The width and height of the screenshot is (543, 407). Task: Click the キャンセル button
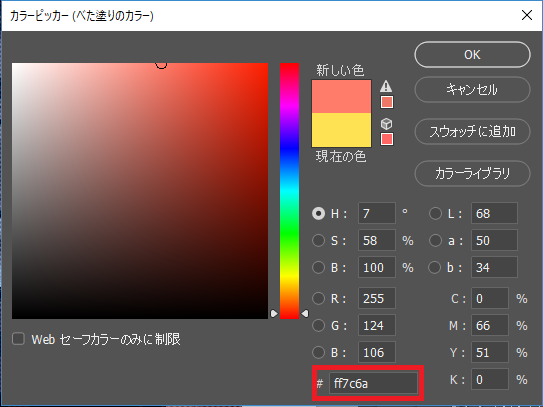(x=472, y=90)
